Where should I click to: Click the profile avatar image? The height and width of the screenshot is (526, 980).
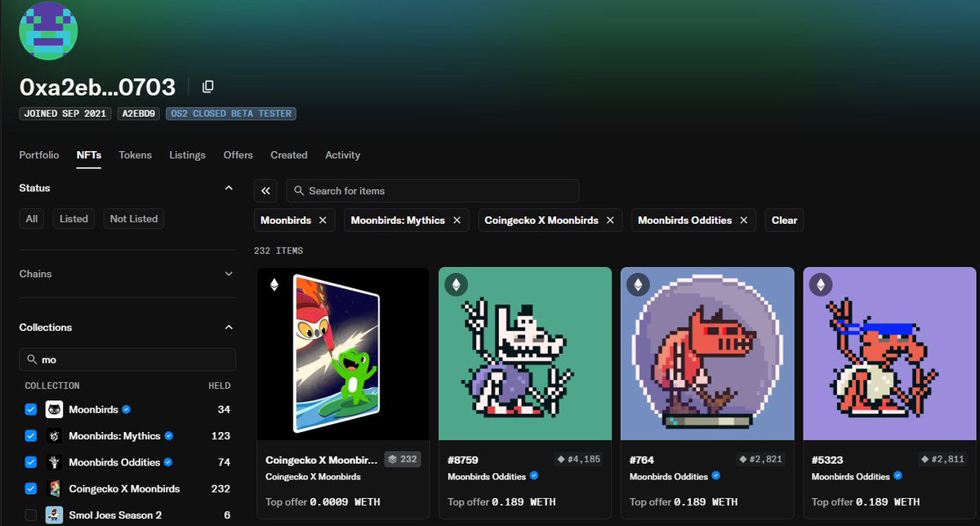(x=49, y=30)
